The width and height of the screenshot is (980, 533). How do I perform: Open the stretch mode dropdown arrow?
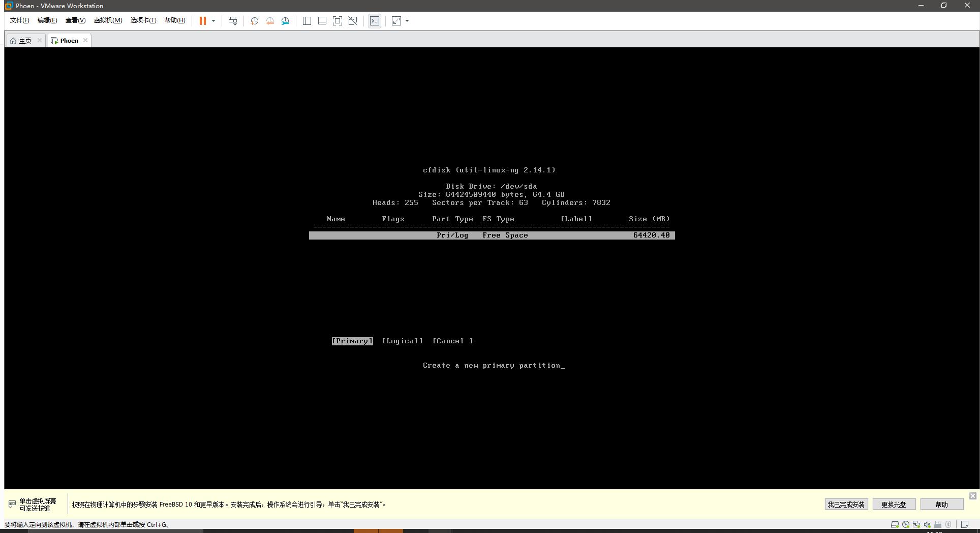pyautogui.click(x=407, y=21)
